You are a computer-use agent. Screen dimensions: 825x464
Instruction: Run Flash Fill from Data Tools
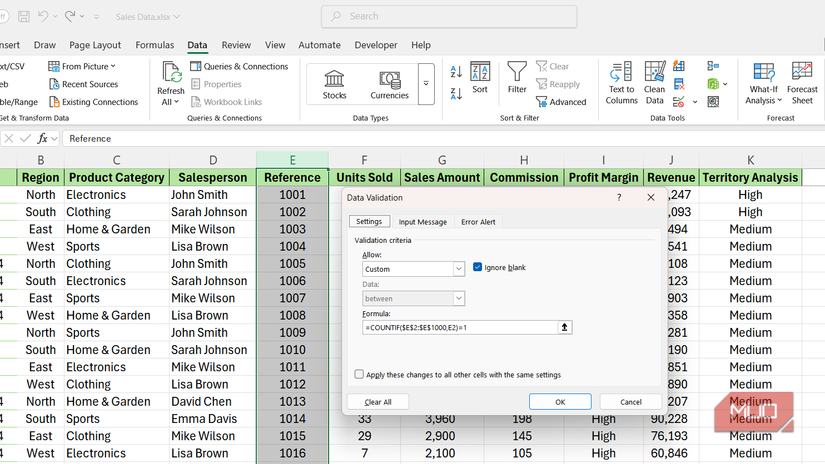click(679, 66)
